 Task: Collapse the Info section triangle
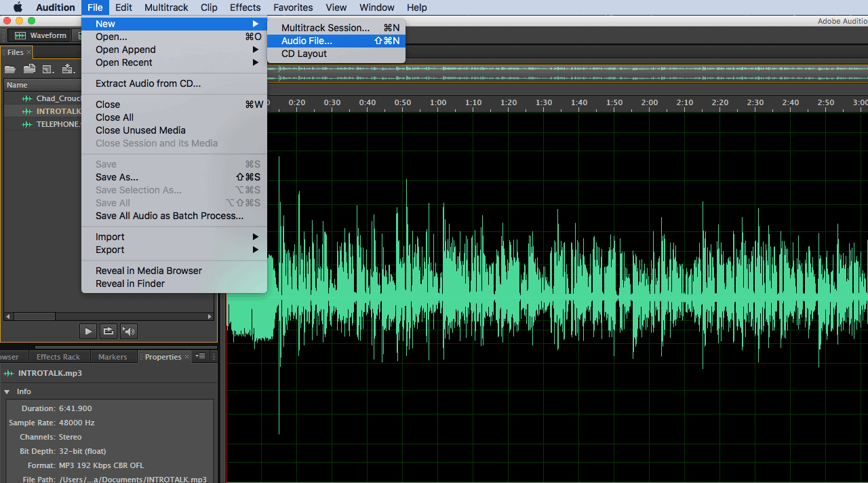tap(7, 391)
